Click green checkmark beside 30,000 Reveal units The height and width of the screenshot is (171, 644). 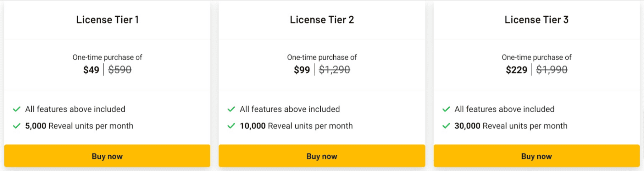click(x=446, y=126)
